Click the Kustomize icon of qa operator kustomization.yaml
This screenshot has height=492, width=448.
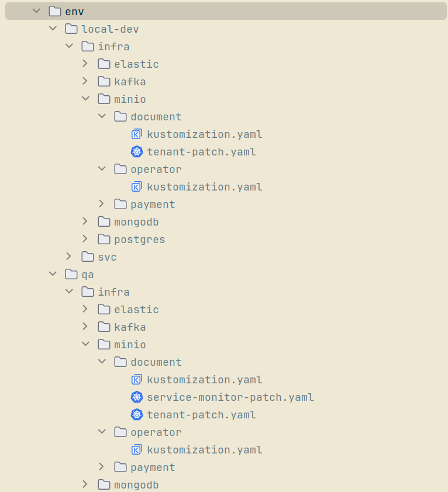[x=137, y=450]
